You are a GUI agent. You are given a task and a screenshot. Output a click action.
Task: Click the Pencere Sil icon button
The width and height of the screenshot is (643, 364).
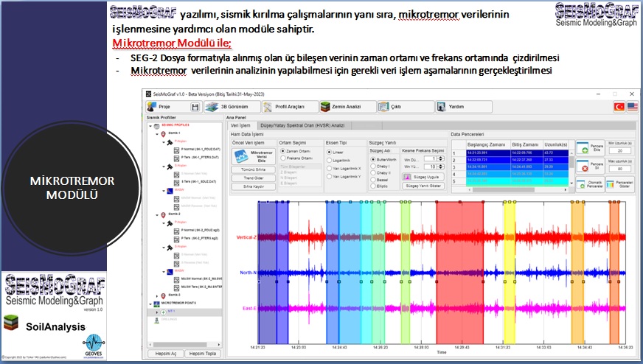(x=590, y=167)
